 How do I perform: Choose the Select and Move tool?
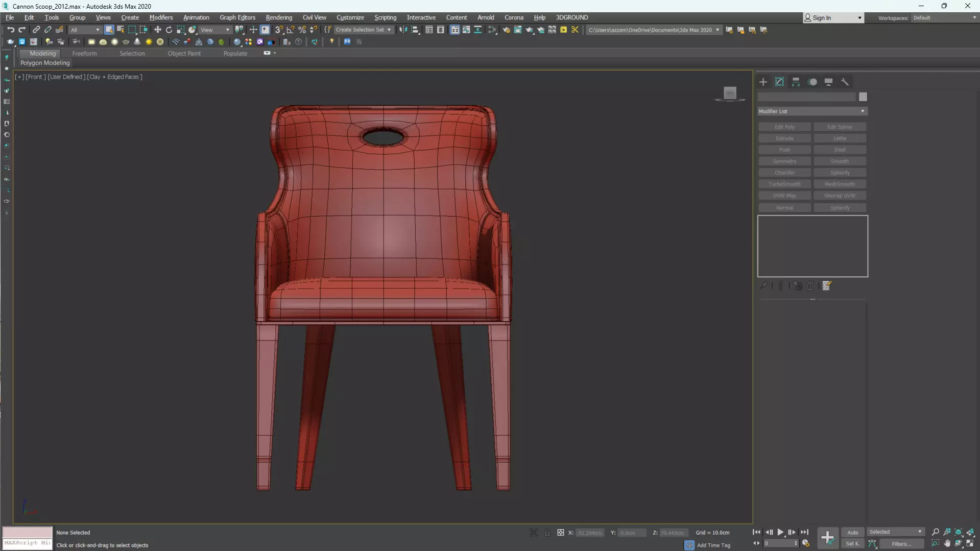[157, 30]
